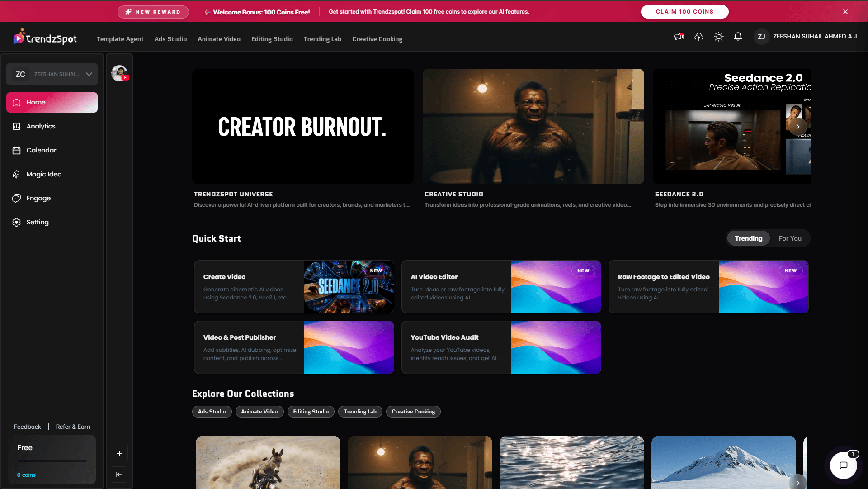Open the YouTube Video Audit card
Image resolution: width=868 pixels, height=489 pixels.
pyautogui.click(x=501, y=347)
